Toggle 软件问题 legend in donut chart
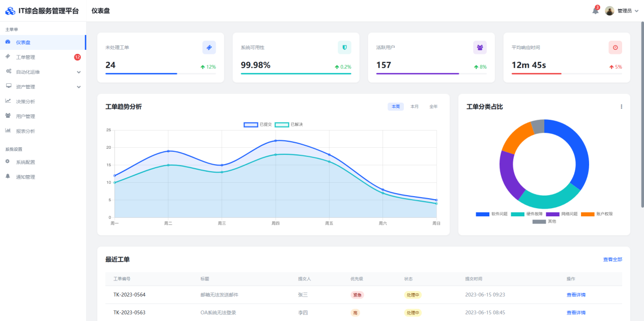Viewport: 644px width, 321px height. (x=492, y=214)
